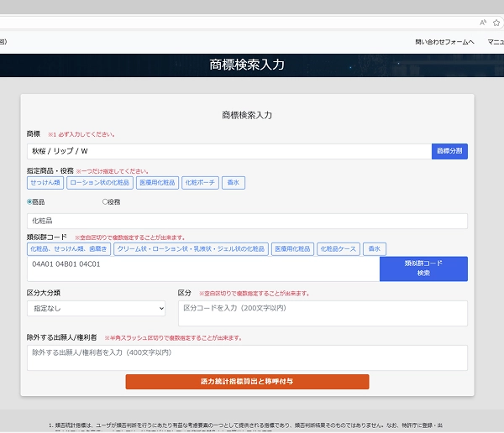
Task: Click the 類似群コード input containing 04A01
Action: [x=202, y=269]
